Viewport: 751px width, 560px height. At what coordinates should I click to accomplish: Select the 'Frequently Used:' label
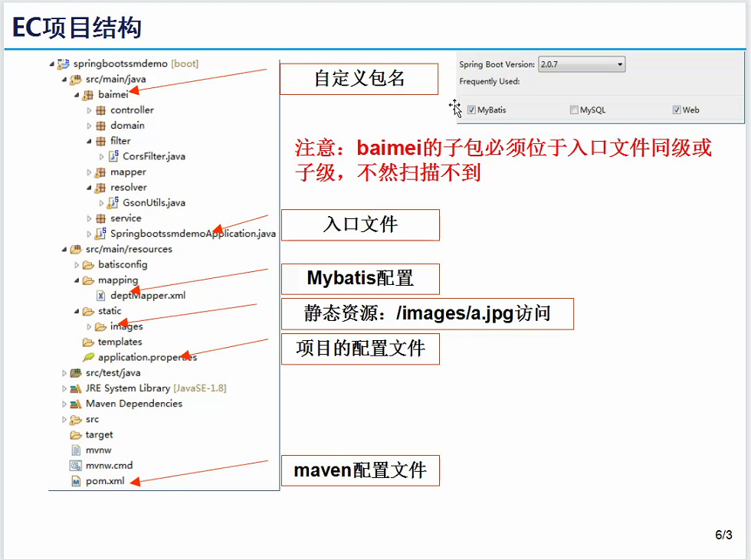(x=490, y=82)
